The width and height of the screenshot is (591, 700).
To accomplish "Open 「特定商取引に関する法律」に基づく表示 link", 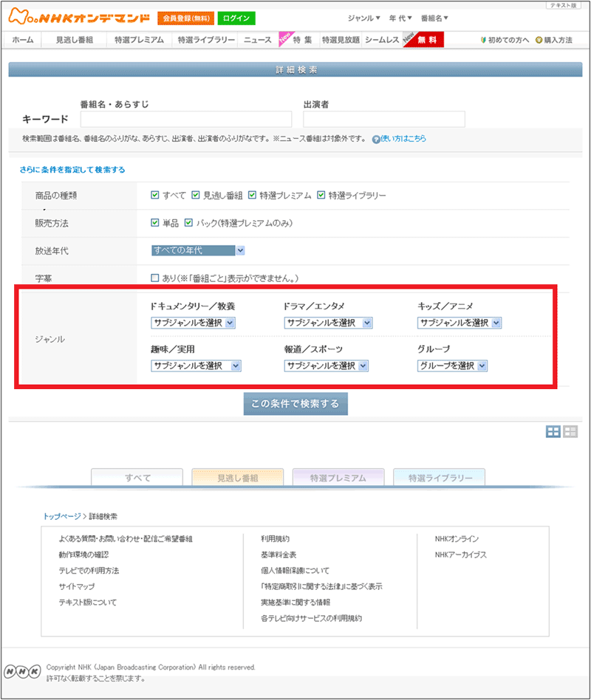I will [x=321, y=586].
